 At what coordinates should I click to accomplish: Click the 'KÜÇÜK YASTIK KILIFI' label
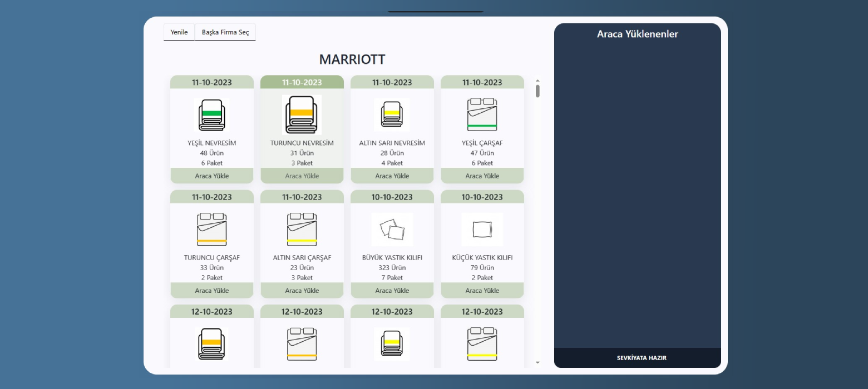click(x=482, y=257)
